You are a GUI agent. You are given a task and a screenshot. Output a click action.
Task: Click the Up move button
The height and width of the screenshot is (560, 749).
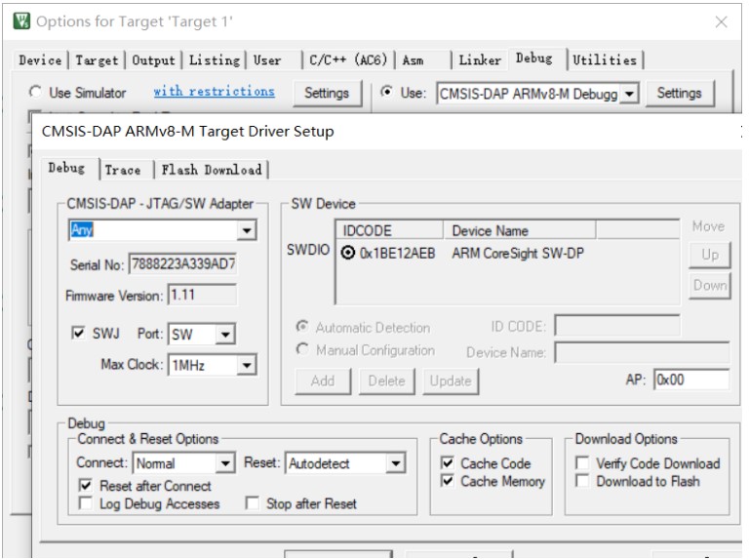(710, 256)
